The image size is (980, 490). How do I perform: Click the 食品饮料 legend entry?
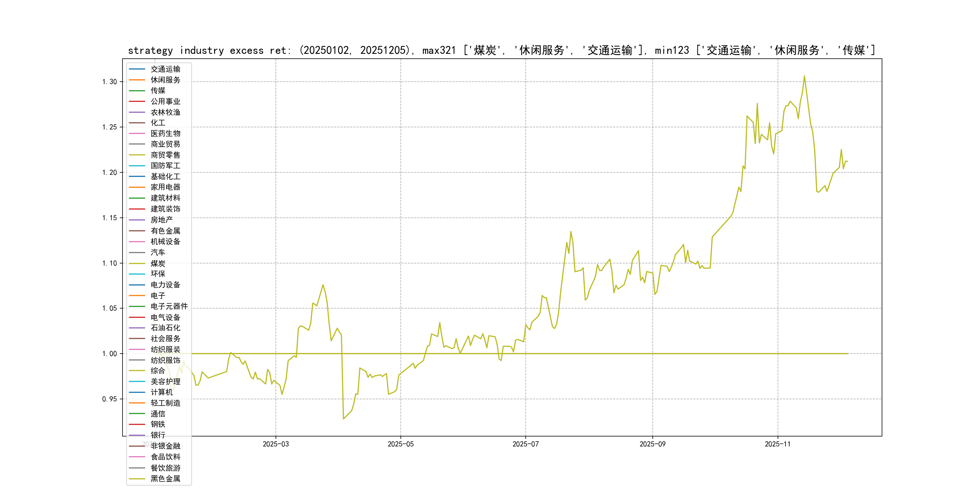(x=165, y=457)
